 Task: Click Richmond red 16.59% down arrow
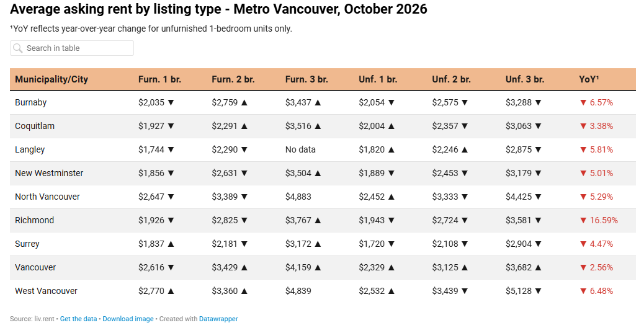tap(583, 221)
